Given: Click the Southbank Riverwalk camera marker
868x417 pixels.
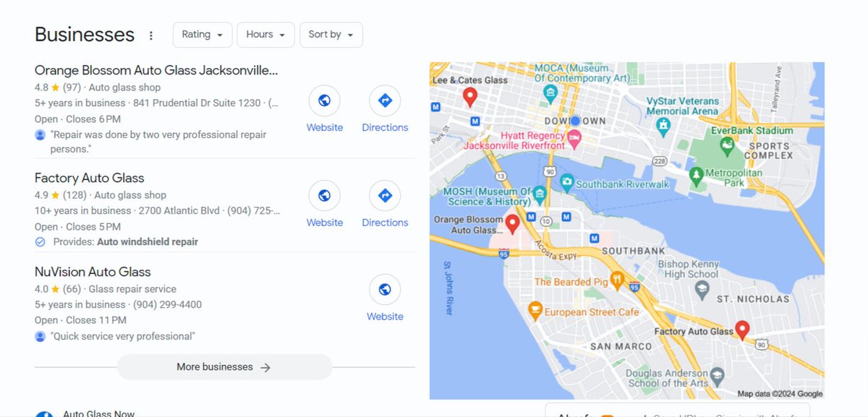Looking at the screenshot, I should click(x=567, y=181).
